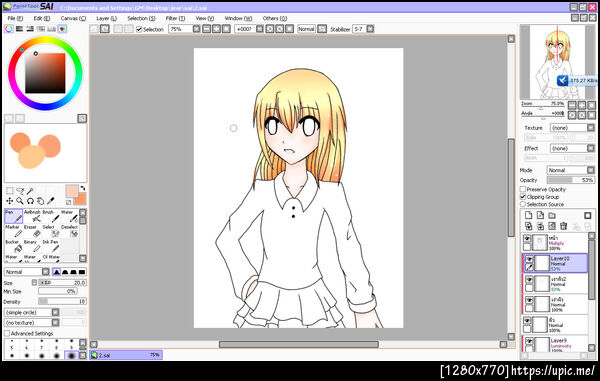Open the zoom 75% dropdown
This screenshot has width=600, height=381.
point(196,29)
